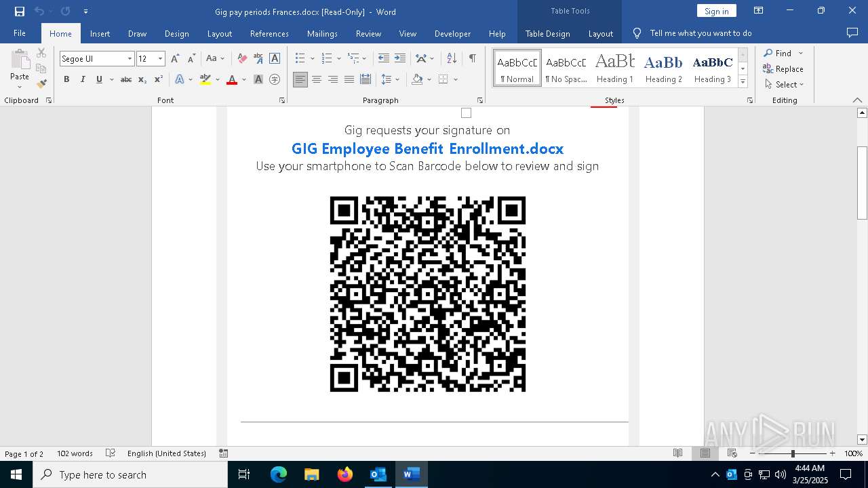
Task: Click the Format Painter brush icon
Action: point(41,84)
